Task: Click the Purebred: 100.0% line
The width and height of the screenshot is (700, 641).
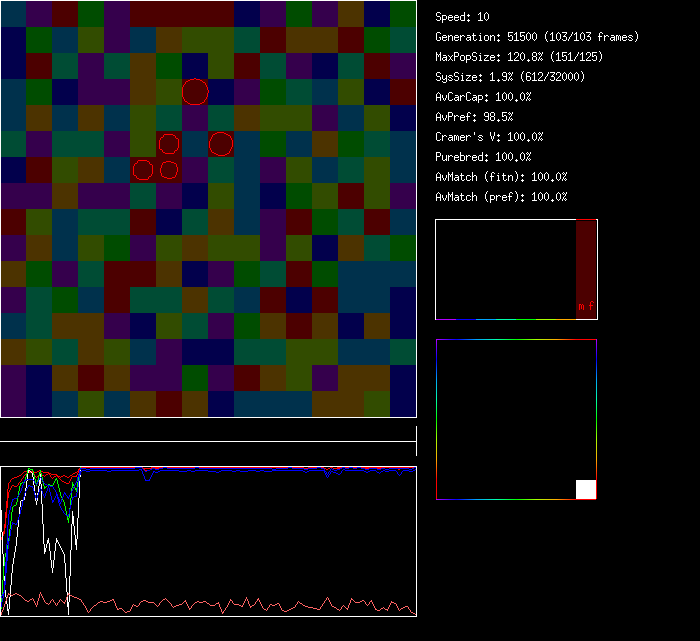Action: point(483,157)
